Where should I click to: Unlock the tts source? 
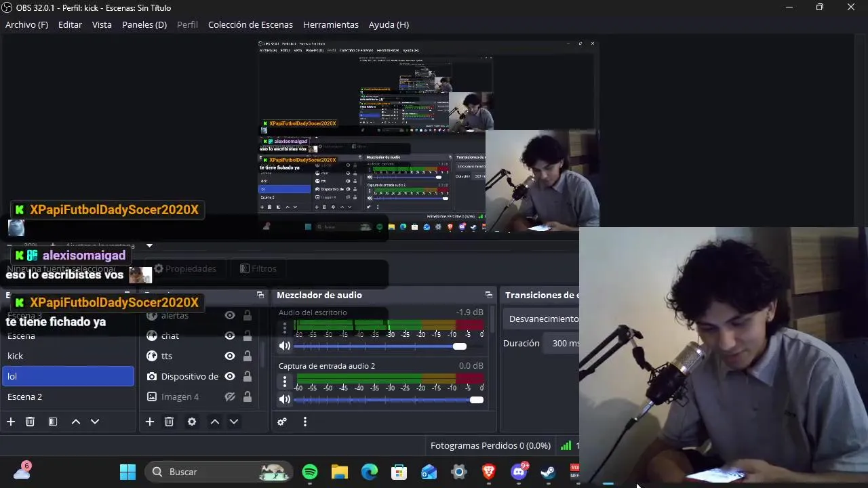pos(248,356)
